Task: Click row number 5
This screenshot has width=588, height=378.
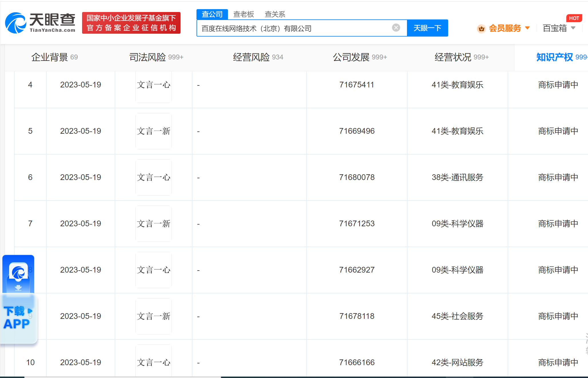Action: click(x=30, y=131)
